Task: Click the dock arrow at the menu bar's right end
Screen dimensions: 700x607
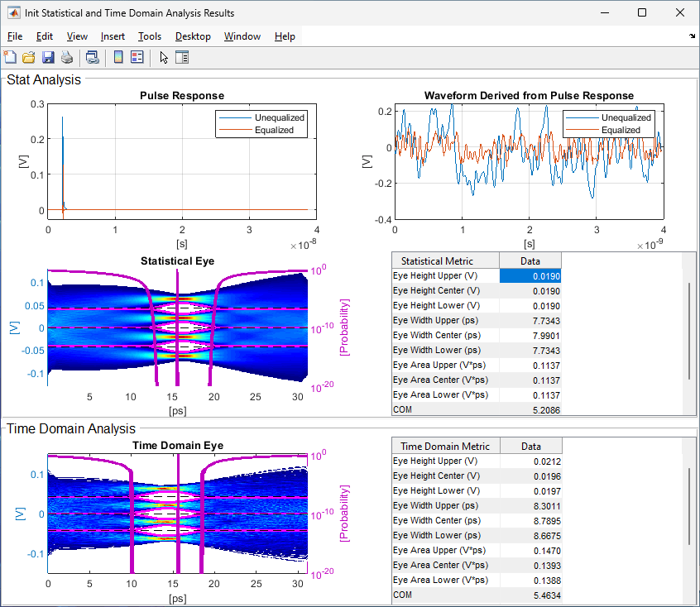Action: click(x=692, y=36)
